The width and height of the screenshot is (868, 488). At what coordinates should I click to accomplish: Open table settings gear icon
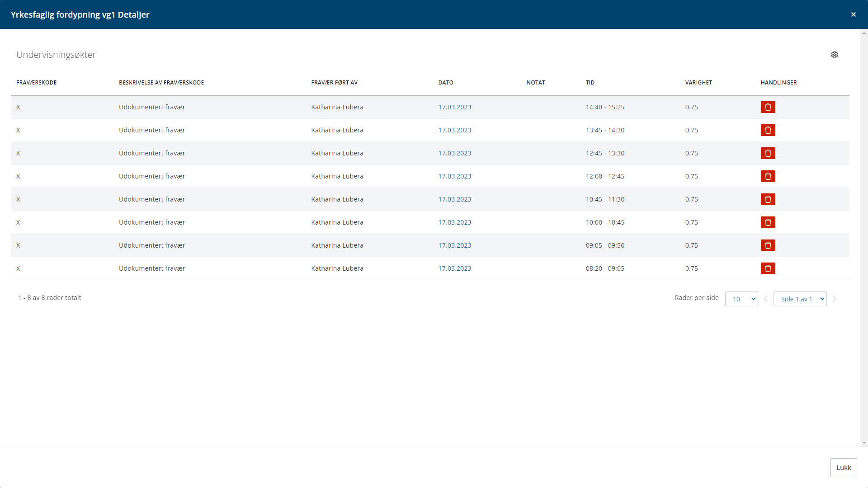click(834, 55)
